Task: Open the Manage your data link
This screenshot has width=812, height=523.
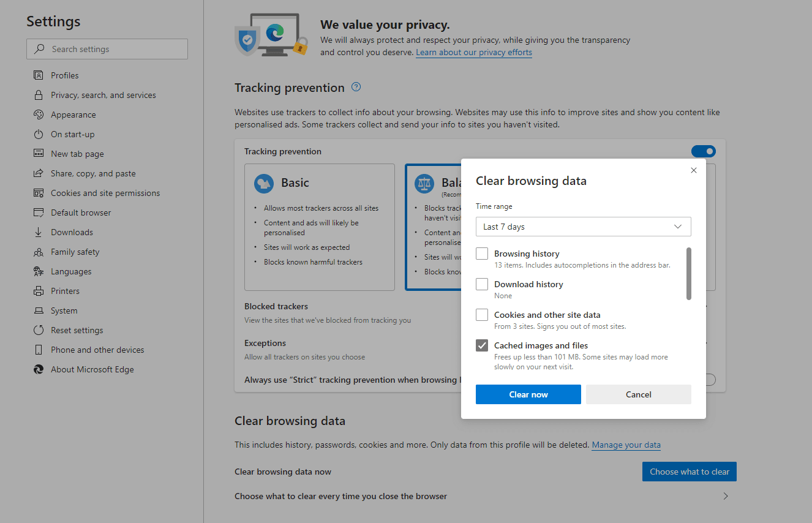Action: [626, 445]
